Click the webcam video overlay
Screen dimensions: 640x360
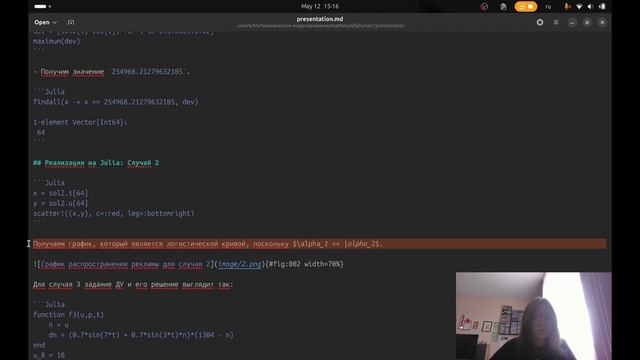[533, 316]
